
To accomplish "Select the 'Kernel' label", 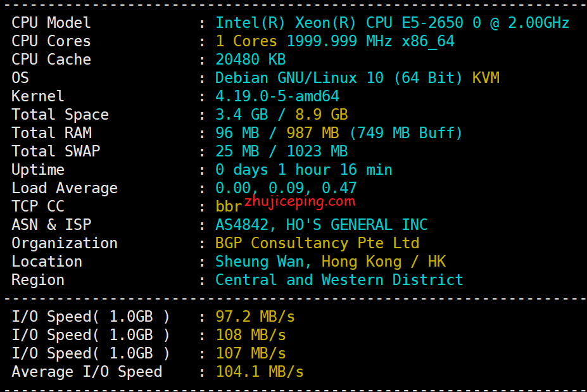I will coord(38,96).
